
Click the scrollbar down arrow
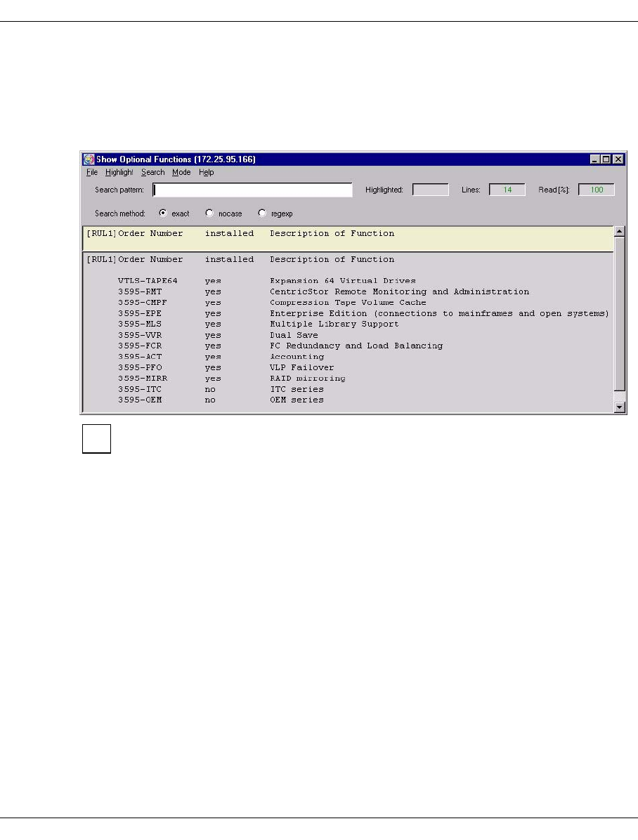pos(620,407)
